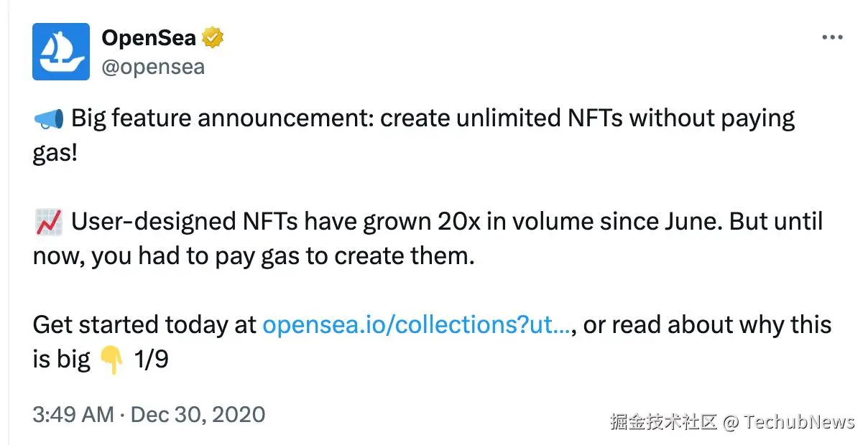Viewport: 868px width, 445px height.
Task: Click the OpenSea display name
Action: (149, 37)
